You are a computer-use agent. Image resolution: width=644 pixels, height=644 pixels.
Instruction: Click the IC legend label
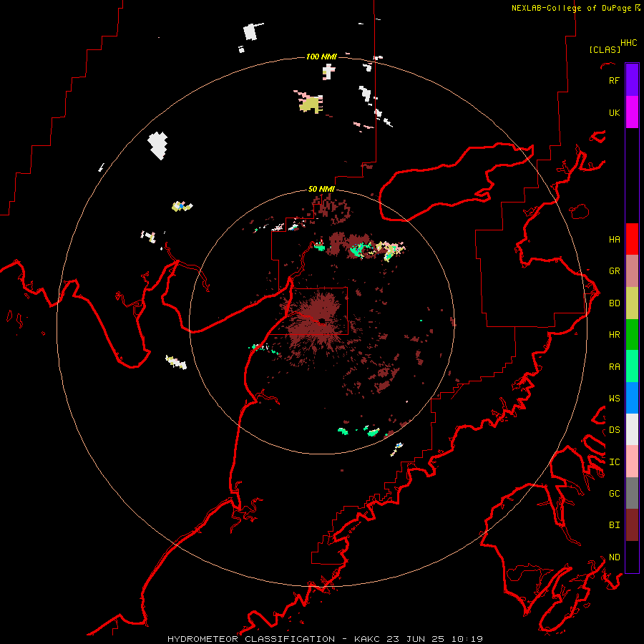614,462
